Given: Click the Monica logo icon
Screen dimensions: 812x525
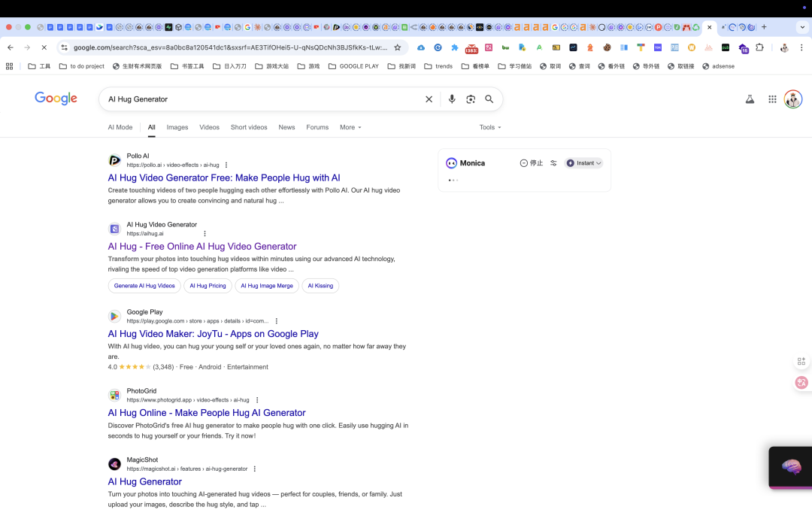Looking at the screenshot, I should (x=452, y=162).
